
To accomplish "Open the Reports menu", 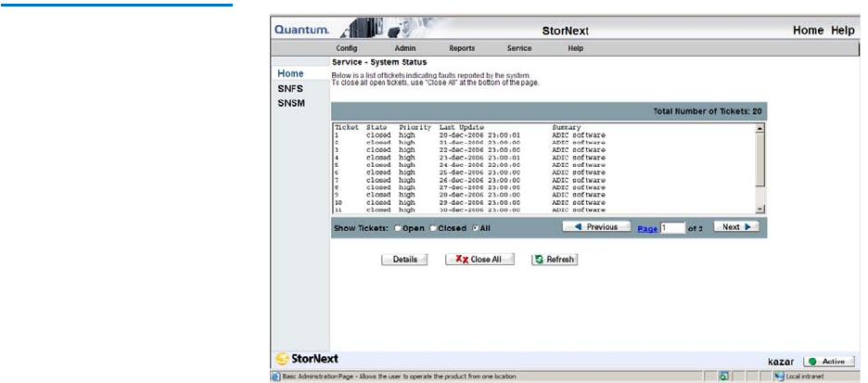I will 462,49.
